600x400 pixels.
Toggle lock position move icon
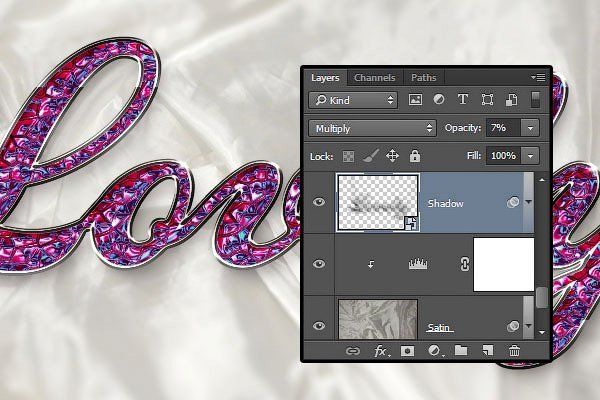click(392, 156)
